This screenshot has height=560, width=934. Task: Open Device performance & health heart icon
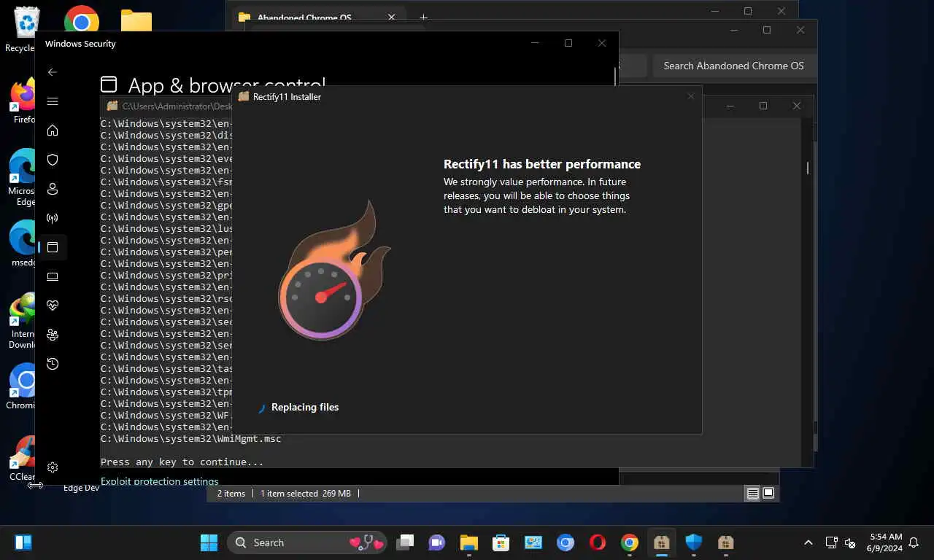tap(52, 306)
